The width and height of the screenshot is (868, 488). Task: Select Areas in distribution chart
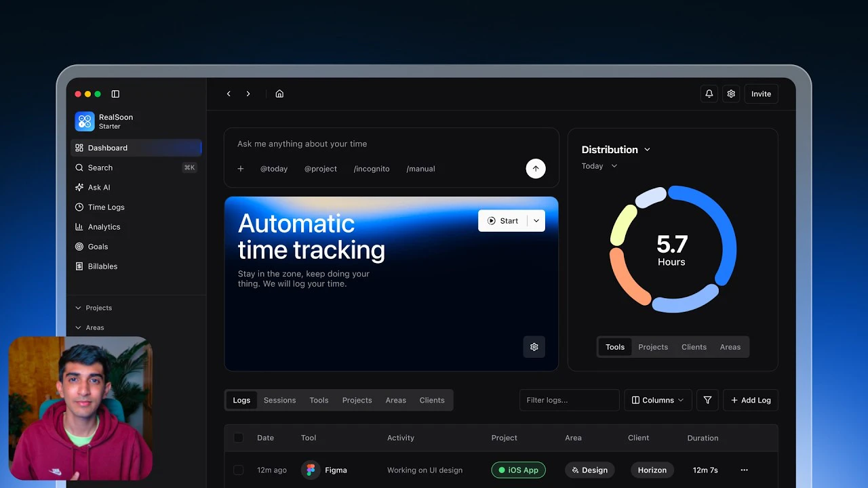point(730,347)
